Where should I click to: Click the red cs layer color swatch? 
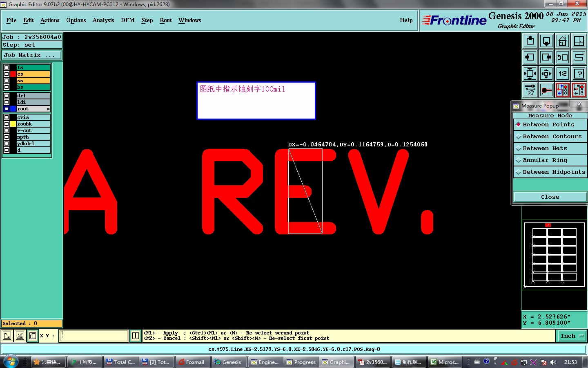(x=13, y=74)
